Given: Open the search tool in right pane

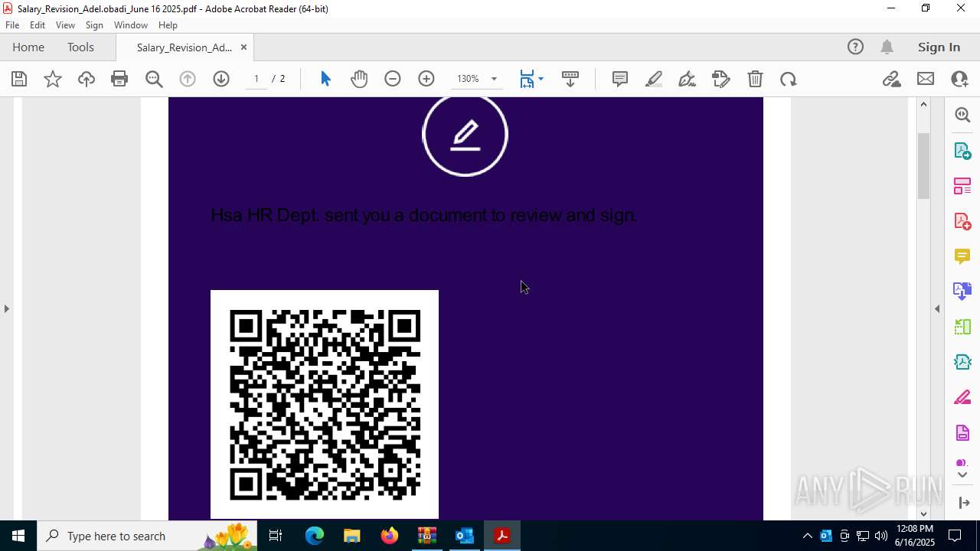Looking at the screenshot, I should click(x=962, y=115).
